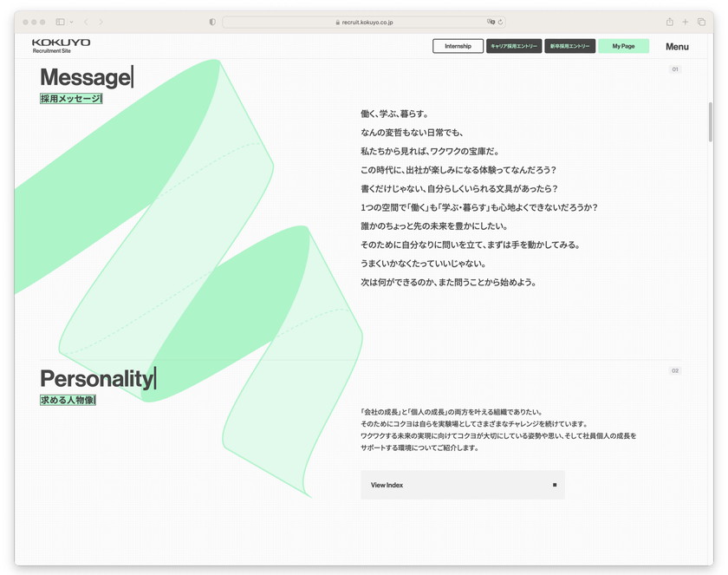Click the page scrollbar thumb
The image size is (728, 575).
710,121
